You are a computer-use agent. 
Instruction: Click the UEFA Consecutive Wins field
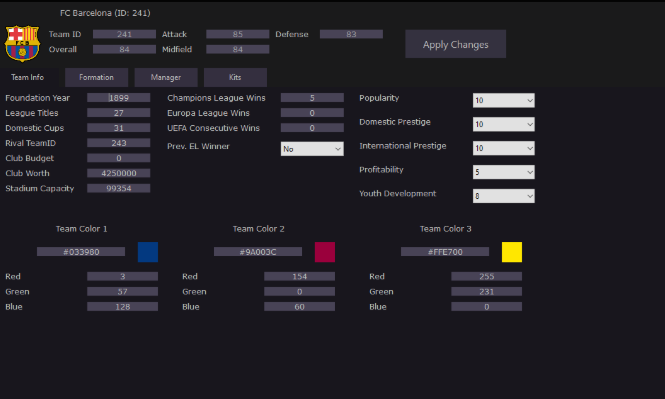coord(312,128)
